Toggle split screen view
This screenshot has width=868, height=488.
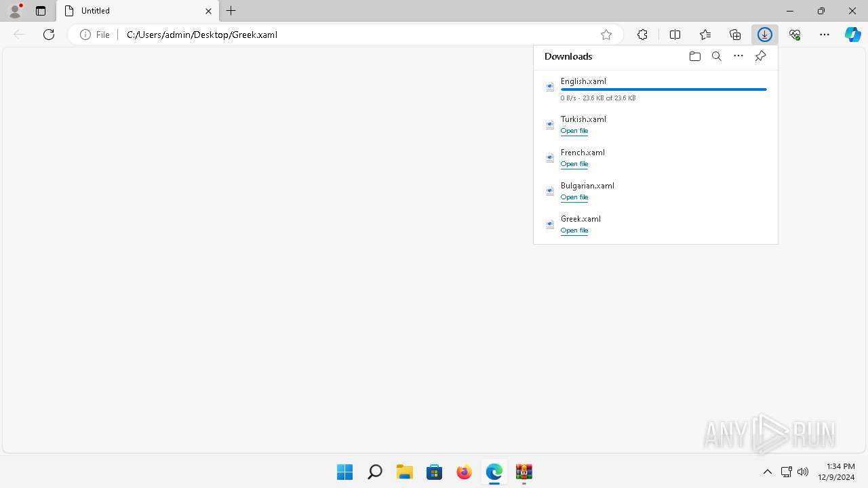pyautogui.click(x=675, y=35)
